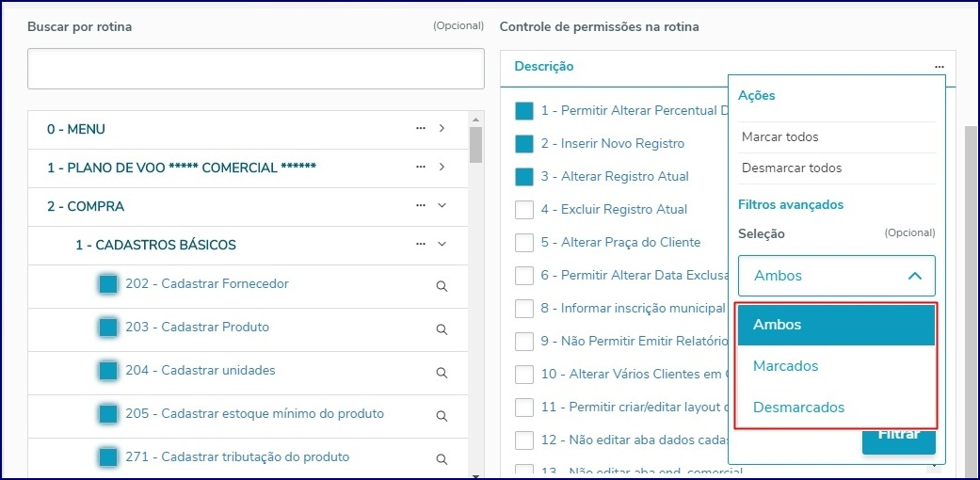Uncheck routine 271 - Cadastrar tributação do produto
Viewport: 980px width, 480px height.
pos(108,457)
